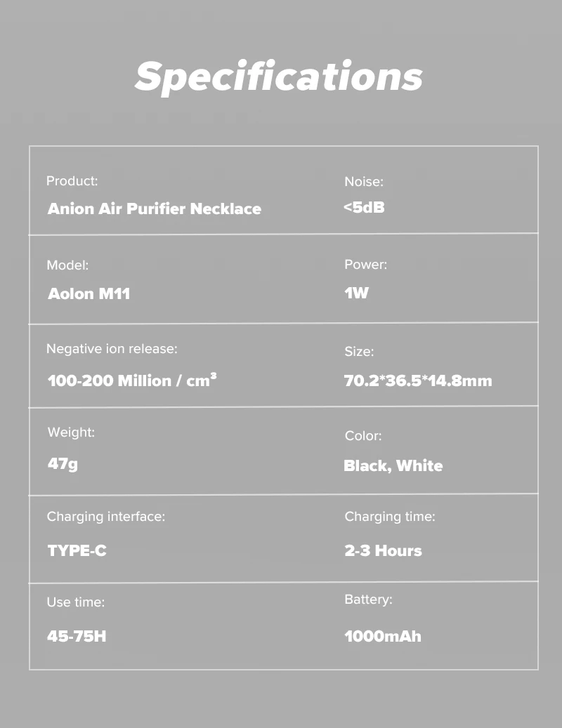Click the Charging time label

[x=390, y=517]
